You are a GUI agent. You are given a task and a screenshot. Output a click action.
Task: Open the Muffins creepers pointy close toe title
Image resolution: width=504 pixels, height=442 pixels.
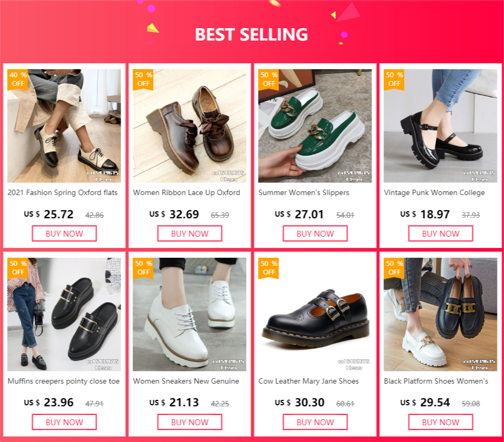pyautogui.click(x=64, y=381)
